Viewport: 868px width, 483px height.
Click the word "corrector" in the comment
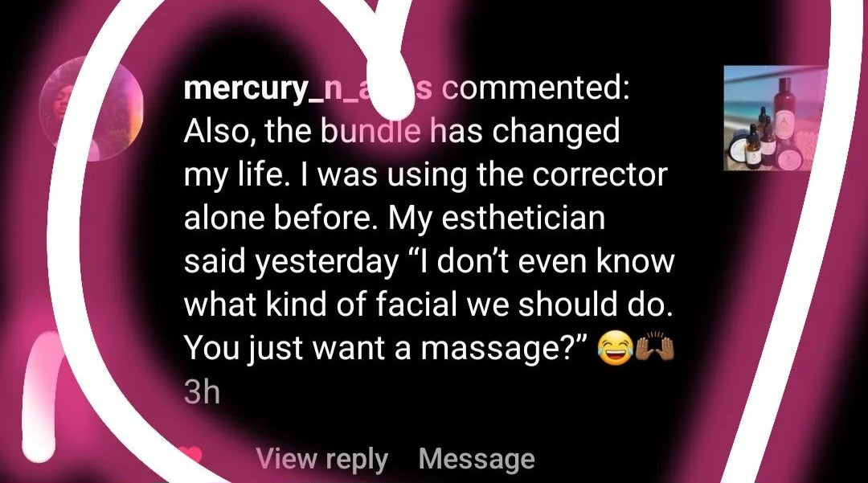click(600, 175)
